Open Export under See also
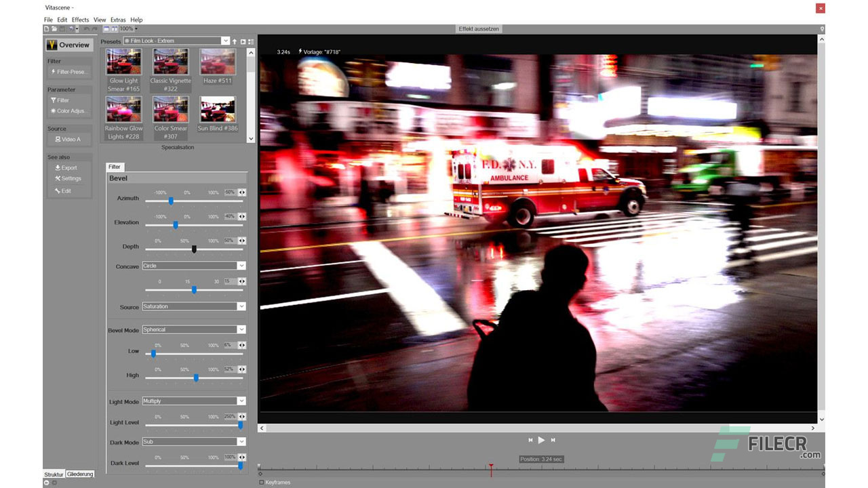The width and height of the screenshot is (868, 488). coord(66,167)
